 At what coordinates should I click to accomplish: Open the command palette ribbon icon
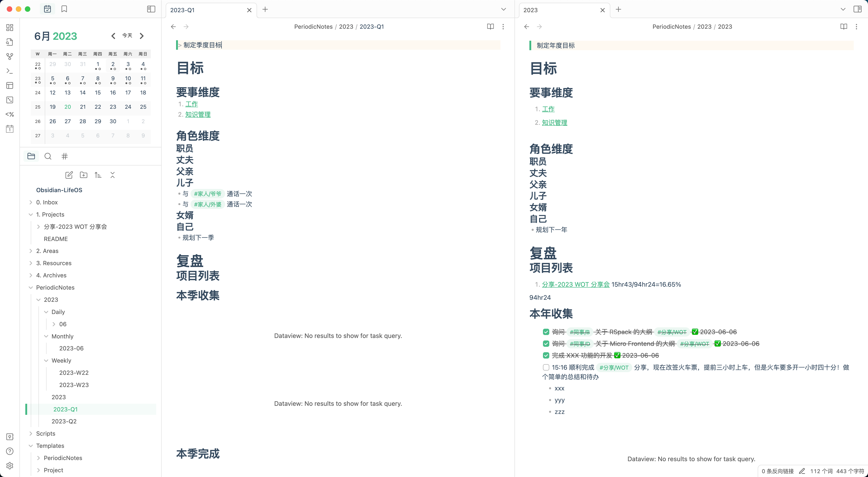[x=10, y=71]
